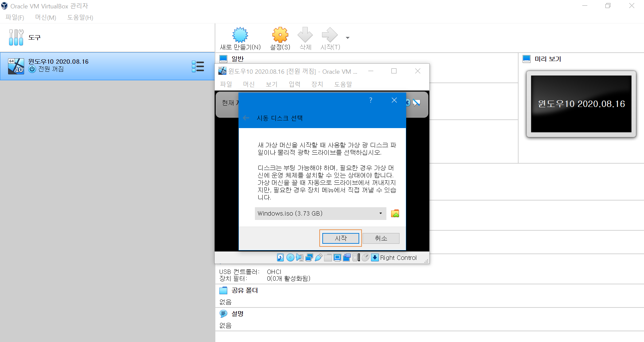Click the network status icon

click(309, 258)
